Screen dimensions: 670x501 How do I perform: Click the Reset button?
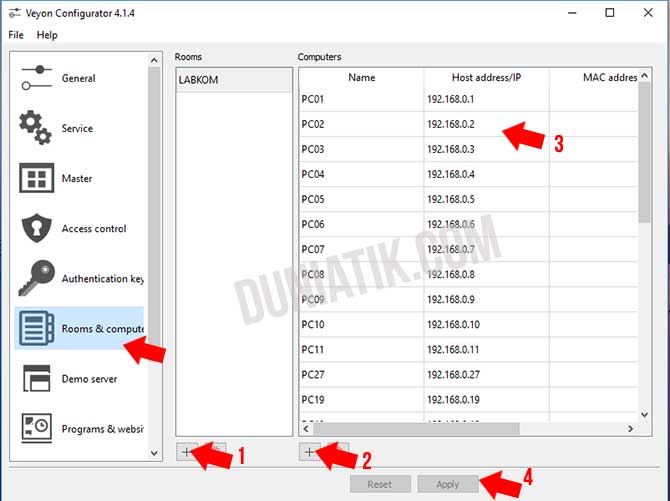pos(380,484)
